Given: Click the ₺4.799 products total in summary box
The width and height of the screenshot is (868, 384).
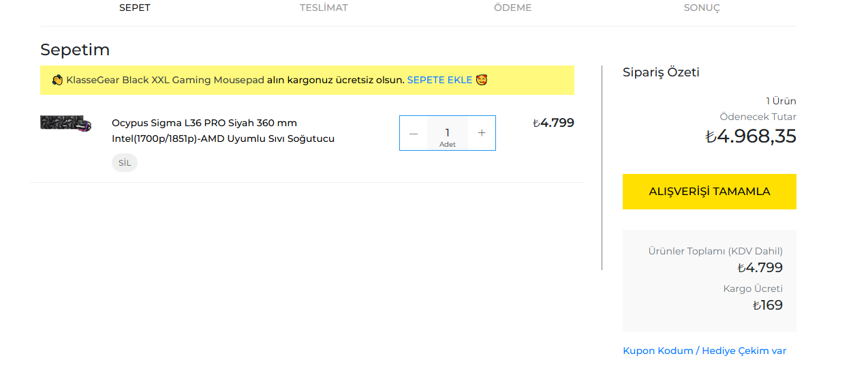Looking at the screenshot, I should (x=760, y=267).
